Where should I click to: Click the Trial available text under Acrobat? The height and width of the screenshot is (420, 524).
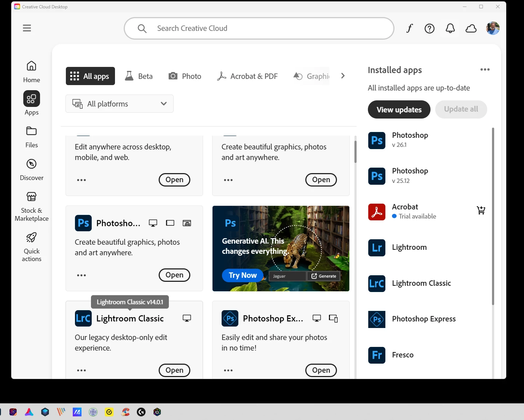[x=417, y=216]
